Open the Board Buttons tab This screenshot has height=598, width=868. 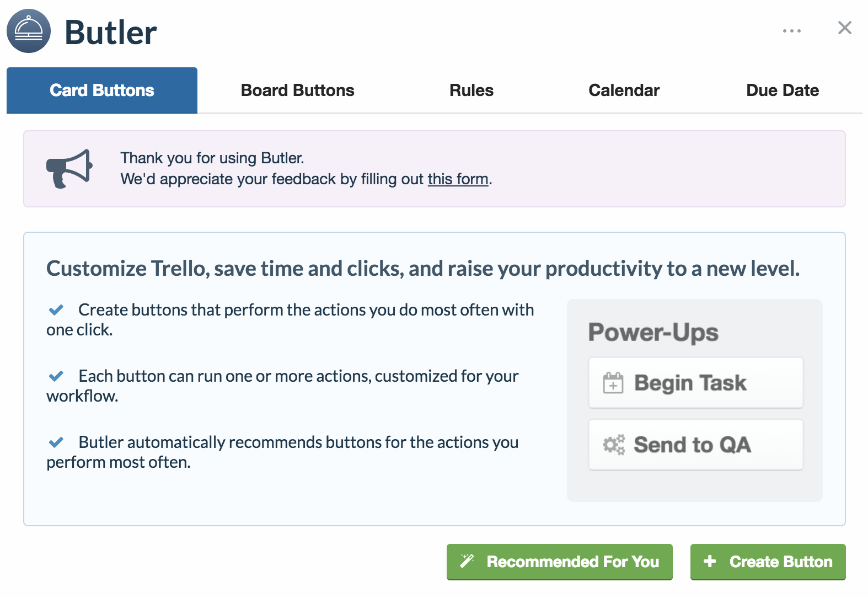click(298, 90)
